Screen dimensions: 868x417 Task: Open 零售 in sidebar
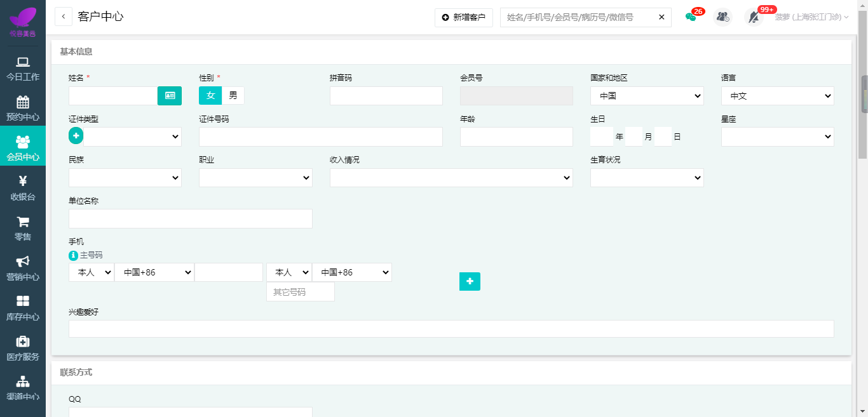(23, 228)
